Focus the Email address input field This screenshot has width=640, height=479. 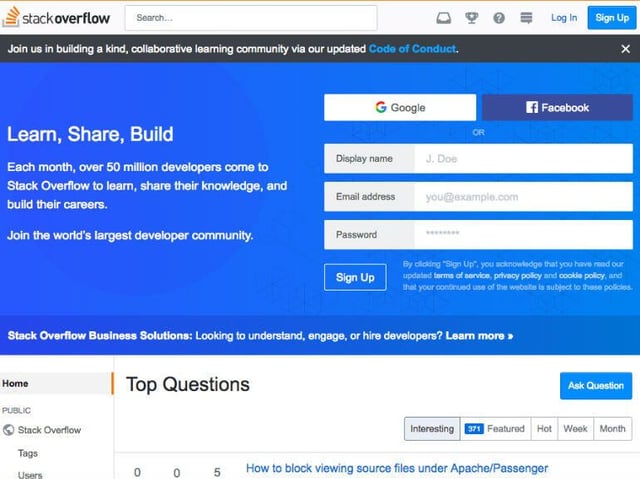tap(524, 197)
